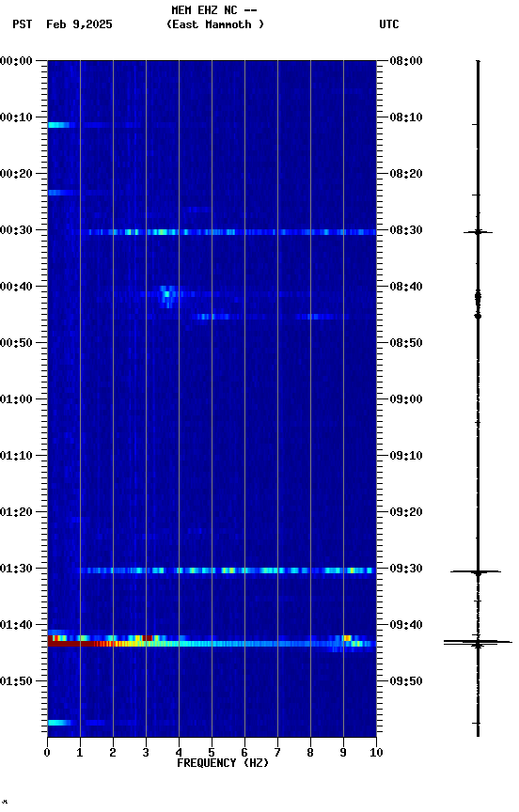Click the low-frequency burst near 01:57
This screenshot has width=519, height=812.
click(x=58, y=723)
